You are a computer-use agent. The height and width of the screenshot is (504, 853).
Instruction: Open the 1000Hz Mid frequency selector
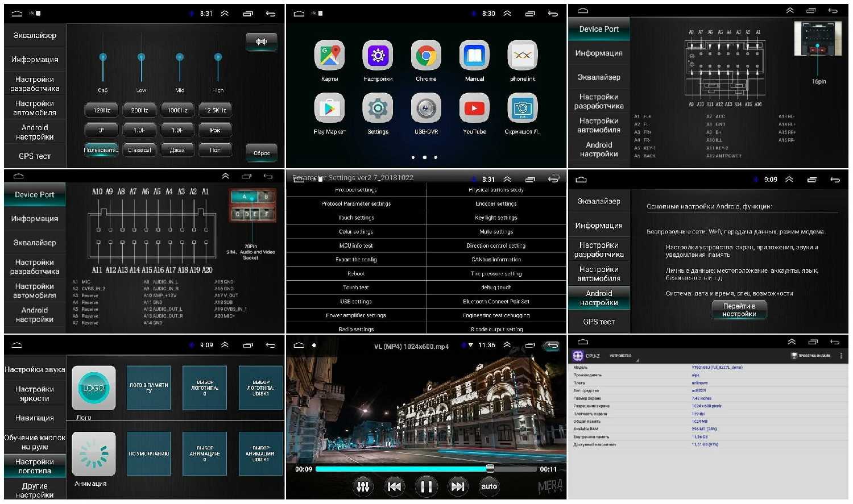(x=177, y=110)
